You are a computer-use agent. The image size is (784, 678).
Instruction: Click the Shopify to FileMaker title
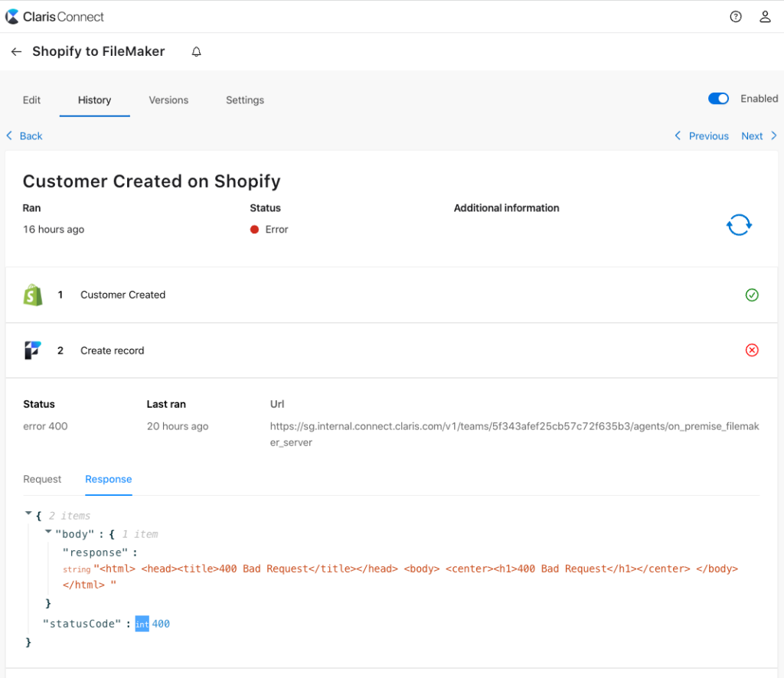point(99,51)
